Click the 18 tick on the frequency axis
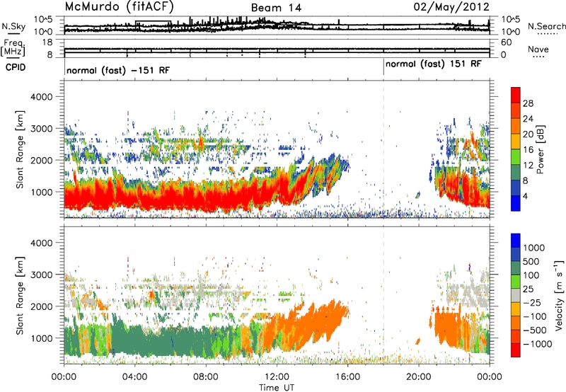 point(47,42)
